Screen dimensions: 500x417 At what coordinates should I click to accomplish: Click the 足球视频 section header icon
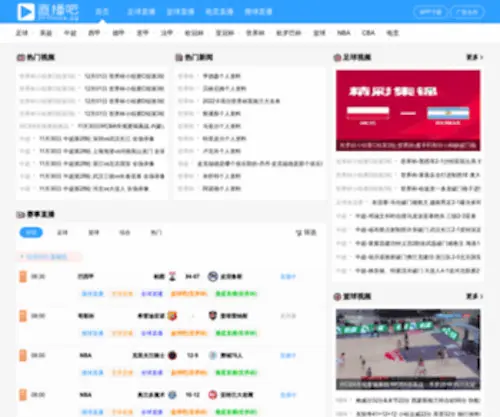coord(337,57)
